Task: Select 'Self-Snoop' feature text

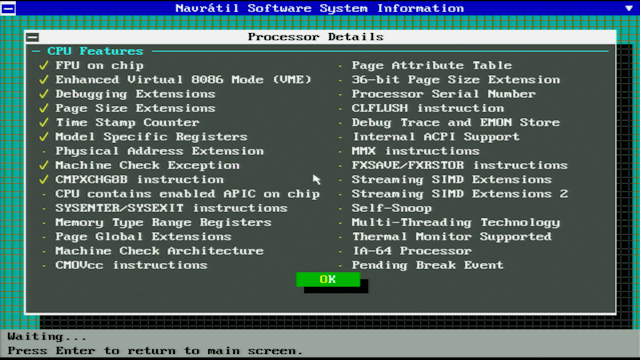Action: [392, 208]
